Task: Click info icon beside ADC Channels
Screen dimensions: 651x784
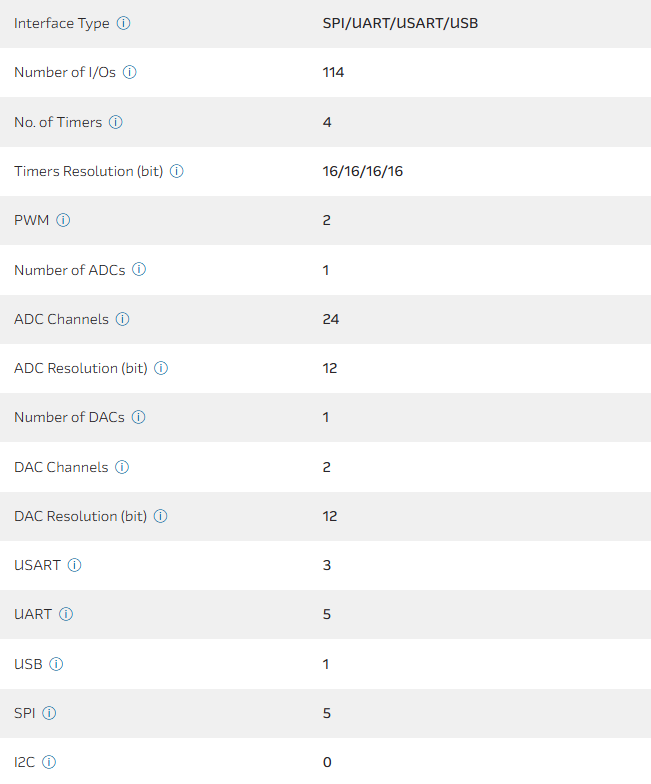Action: point(122,319)
